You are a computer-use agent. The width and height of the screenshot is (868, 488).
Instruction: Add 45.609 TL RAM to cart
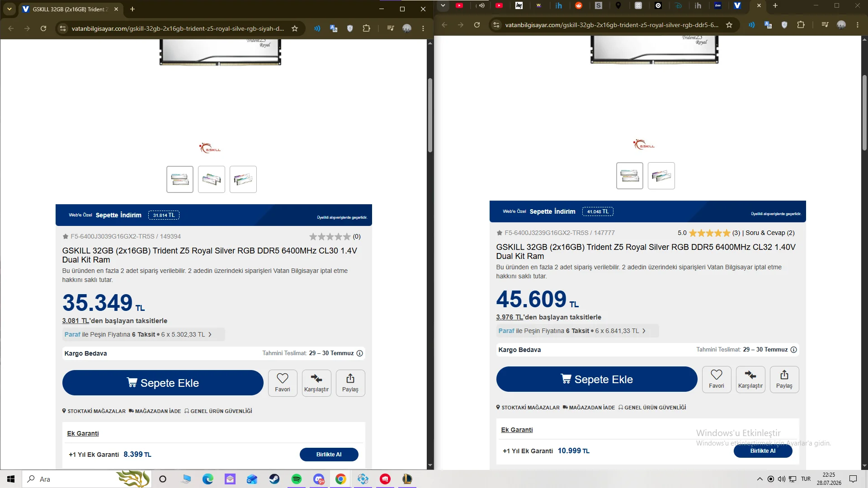[x=597, y=379]
